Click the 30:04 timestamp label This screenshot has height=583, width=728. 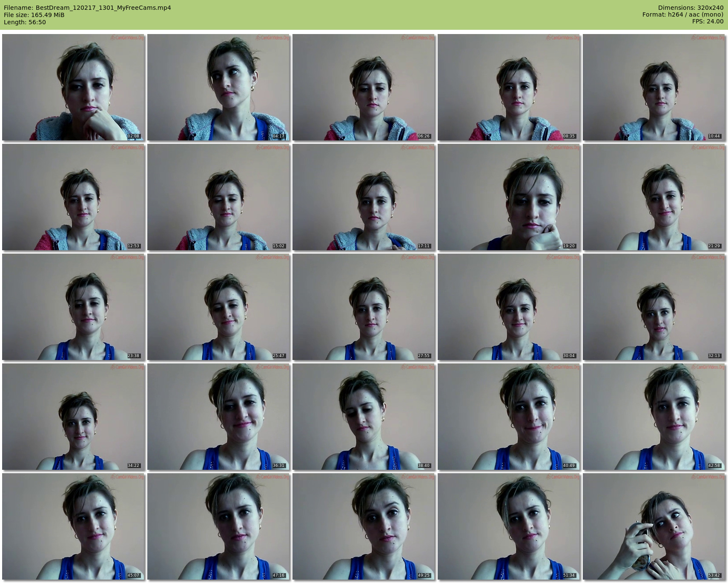pyautogui.click(x=569, y=356)
